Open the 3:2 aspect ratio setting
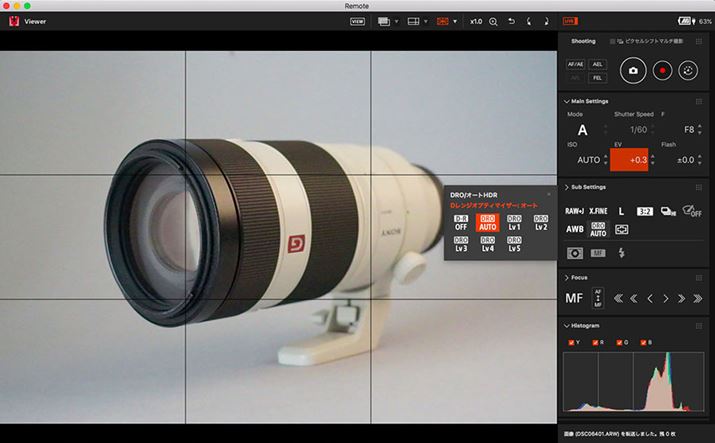 coord(643,211)
